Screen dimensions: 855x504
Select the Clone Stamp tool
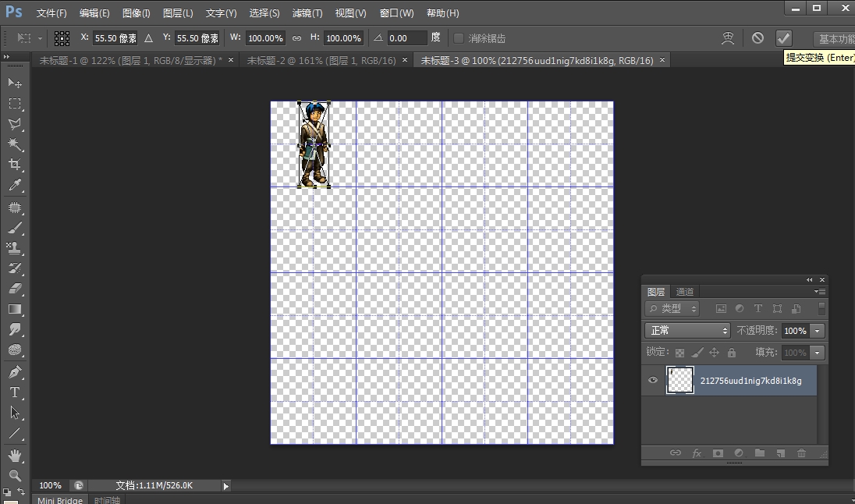15,248
